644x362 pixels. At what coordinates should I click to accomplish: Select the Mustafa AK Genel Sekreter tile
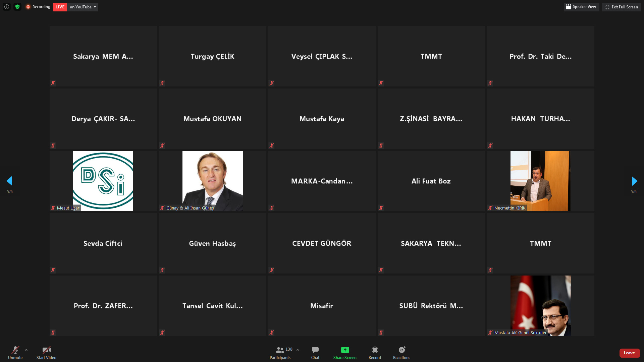[540, 305]
